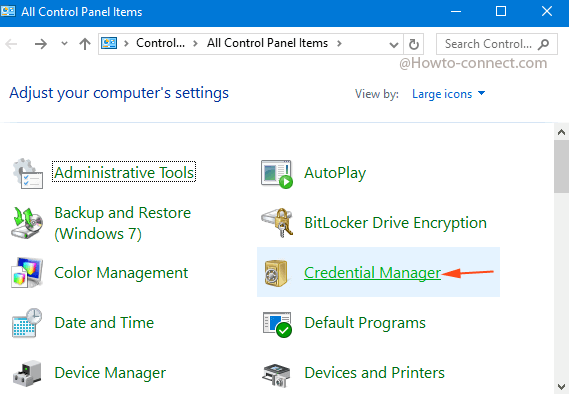The height and width of the screenshot is (394, 569).
Task: Open the View by Large icons dropdown
Action: coord(449,94)
